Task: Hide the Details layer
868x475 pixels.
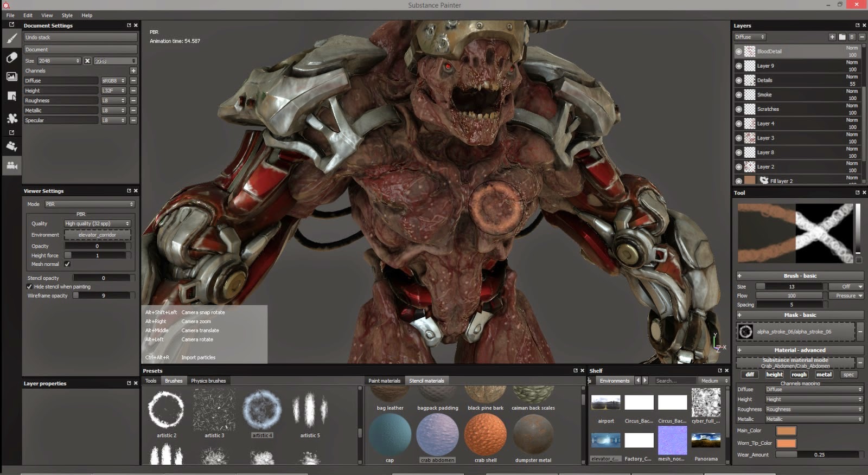Action: pos(738,80)
